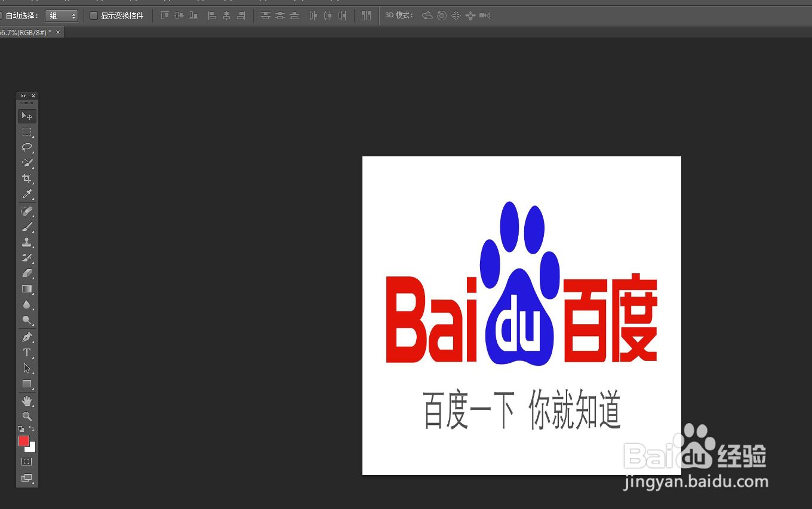This screenshot has height=509, width=812.
Task: Open the 自动选择 组 dropdown
Action: (x=61, y=16)
